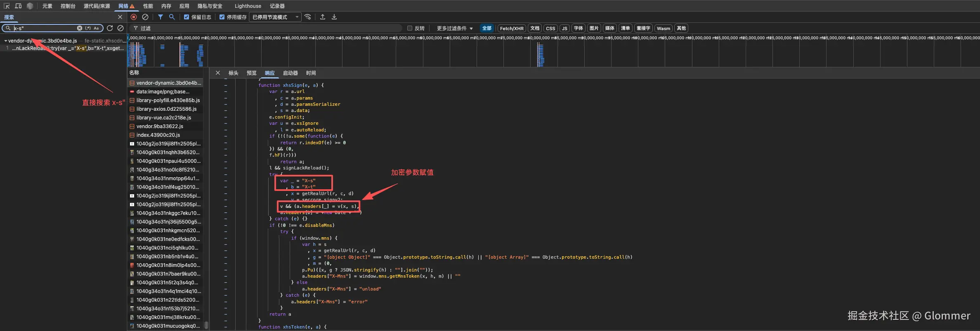Screen dimensions: 980x331
Task: Click the inspect element picker icon
Action: coord(7,6)
